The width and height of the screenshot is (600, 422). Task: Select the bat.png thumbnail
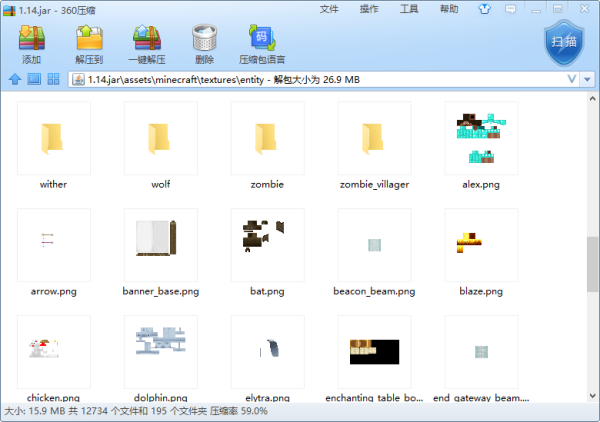click(267, 245)
